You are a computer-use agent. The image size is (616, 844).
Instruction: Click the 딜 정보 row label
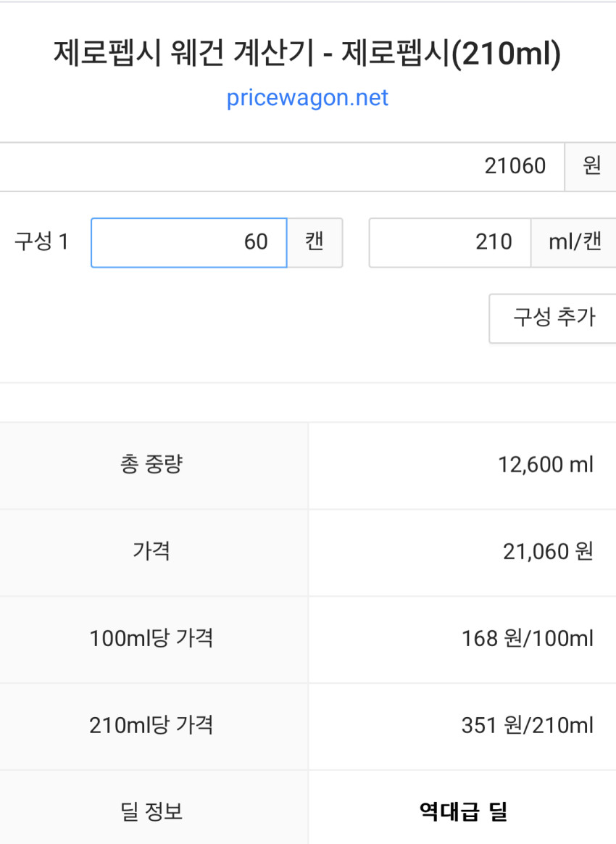coord(151,811)
